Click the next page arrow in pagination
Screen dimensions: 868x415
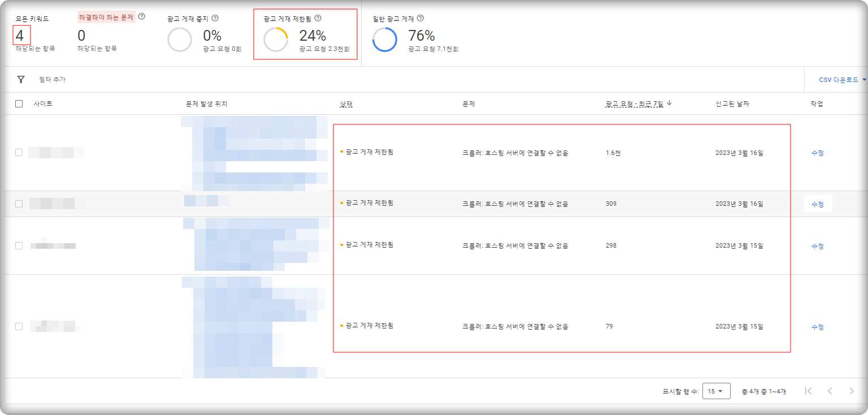(852, 391)
